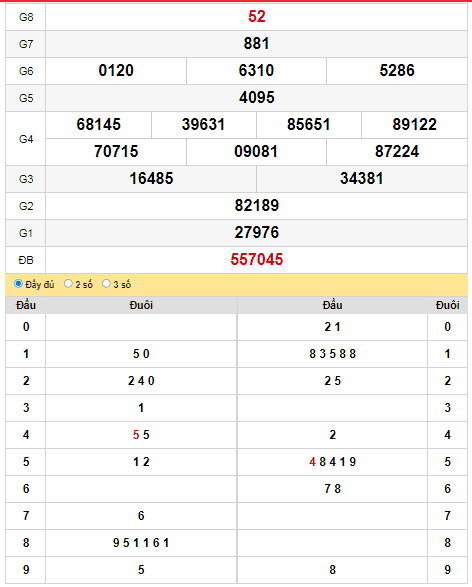This screenshot has width=472, height=587.
Task: Click the G4 number 09081
Action: click(x=256, y=151)
